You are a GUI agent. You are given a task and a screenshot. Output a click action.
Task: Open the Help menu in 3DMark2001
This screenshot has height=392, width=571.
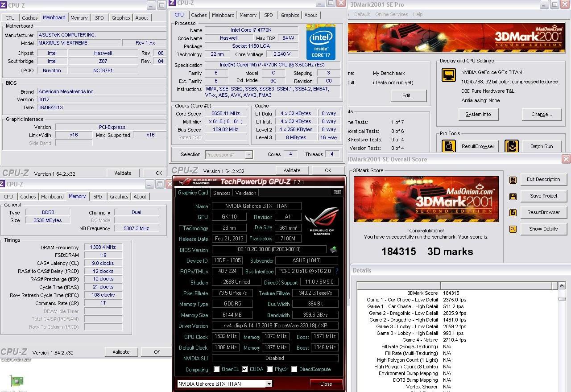[418, 14]
